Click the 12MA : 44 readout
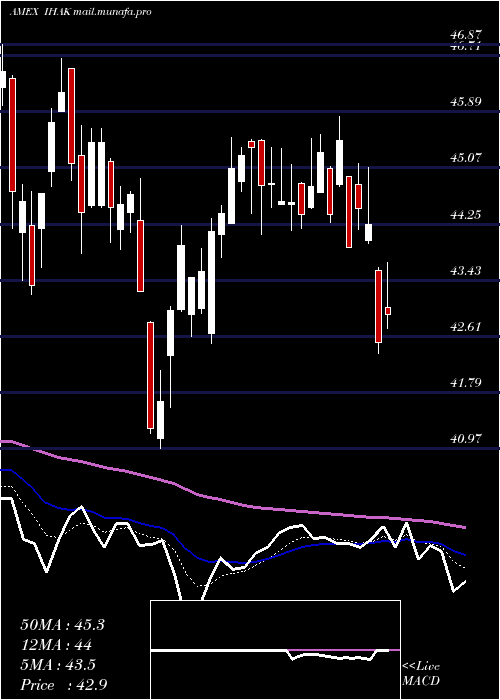This screenshot has height=700, width=500. pos(56,645)
